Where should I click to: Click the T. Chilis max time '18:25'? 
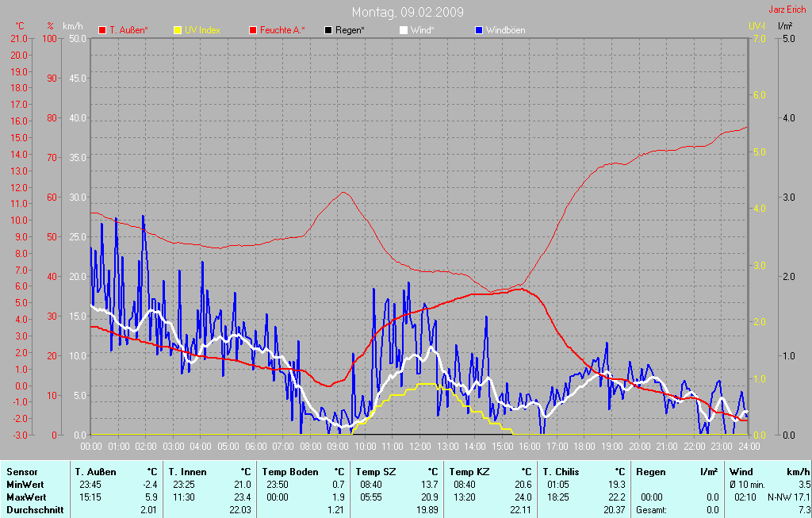tap(558, 497)
